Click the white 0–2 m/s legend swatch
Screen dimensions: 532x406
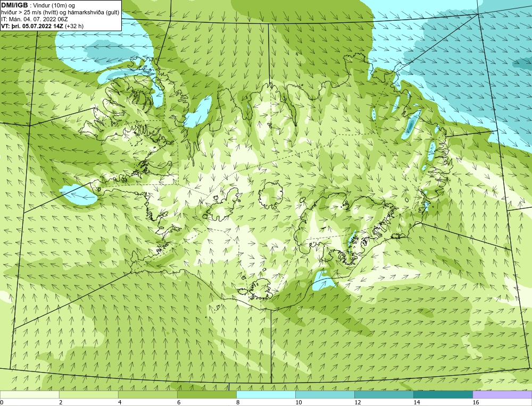29,394
